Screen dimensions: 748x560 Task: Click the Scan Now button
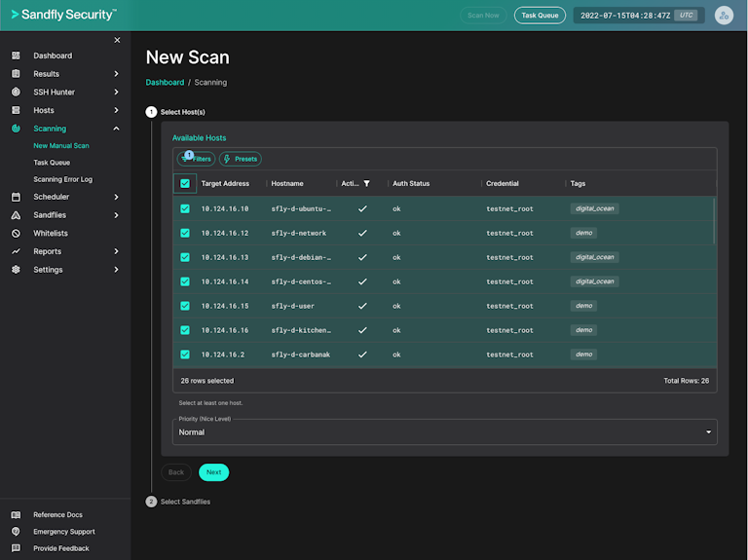pos(483,16)
